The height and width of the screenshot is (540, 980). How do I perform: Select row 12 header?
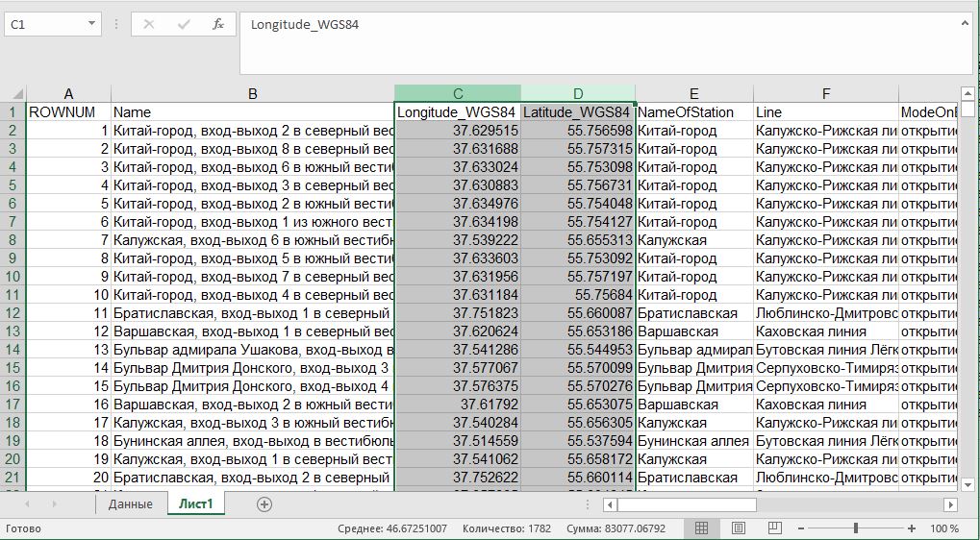point(13,313)
